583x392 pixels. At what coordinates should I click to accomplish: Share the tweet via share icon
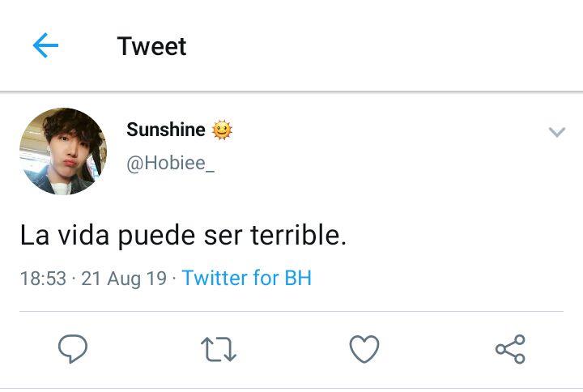tap(510, 349)
